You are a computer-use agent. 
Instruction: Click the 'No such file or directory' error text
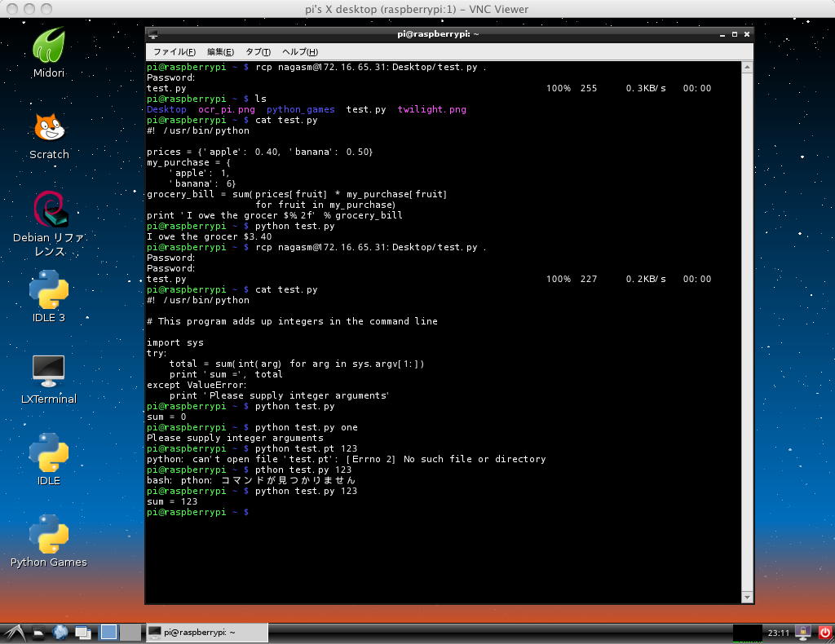(x=475, y=459)
